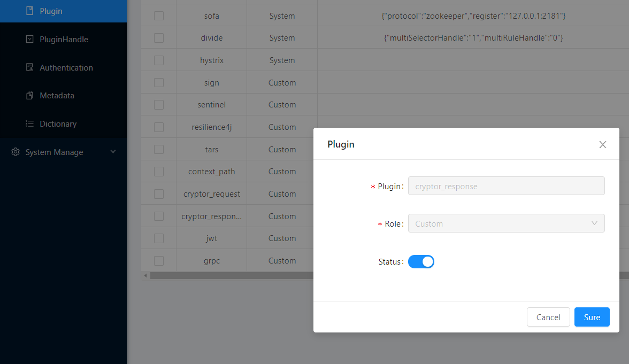Click the Dictionary list icon
The width and height of the screenshot is (629, 364).
(x=30, y=124)
